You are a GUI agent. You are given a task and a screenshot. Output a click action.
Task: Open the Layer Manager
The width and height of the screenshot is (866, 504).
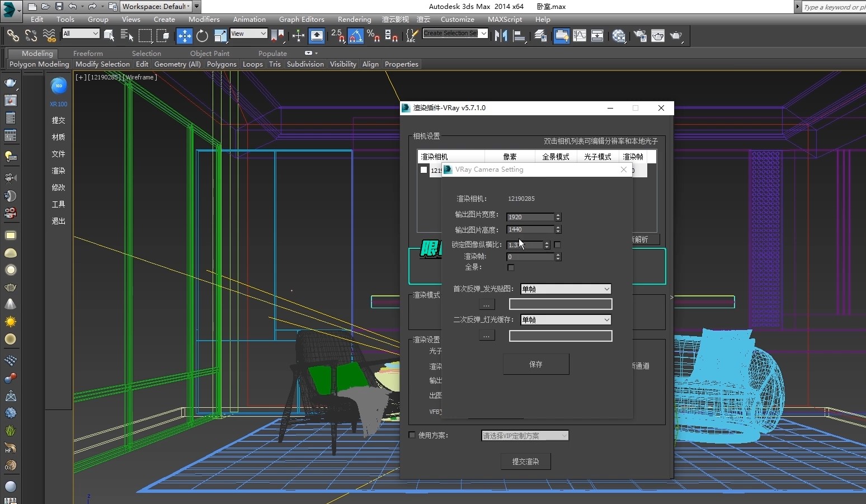click(540, 36)
